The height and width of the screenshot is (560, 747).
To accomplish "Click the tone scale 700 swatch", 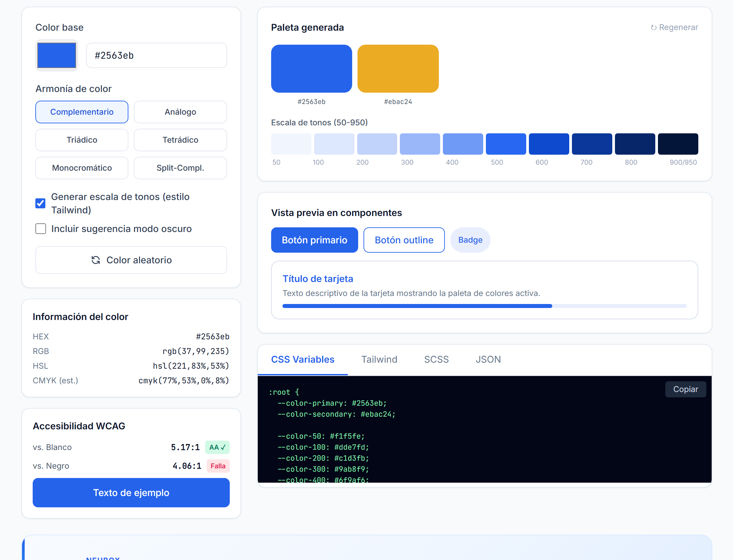I will pos(592,144).
